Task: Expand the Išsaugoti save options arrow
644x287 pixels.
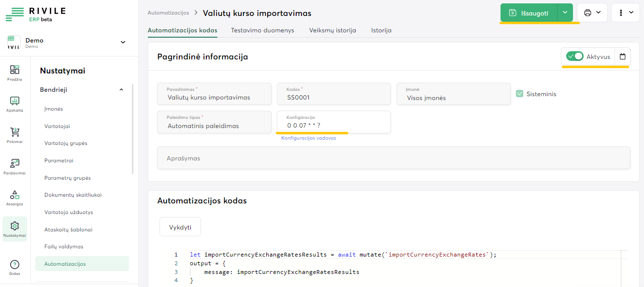Action: (565, 13)
